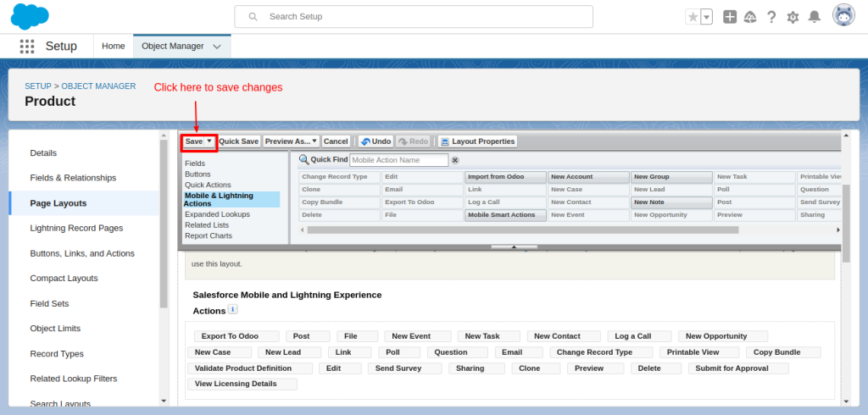Click the page scroll up arrow
Viewport: 868px width, 415px height.
(x=845, y=136)
